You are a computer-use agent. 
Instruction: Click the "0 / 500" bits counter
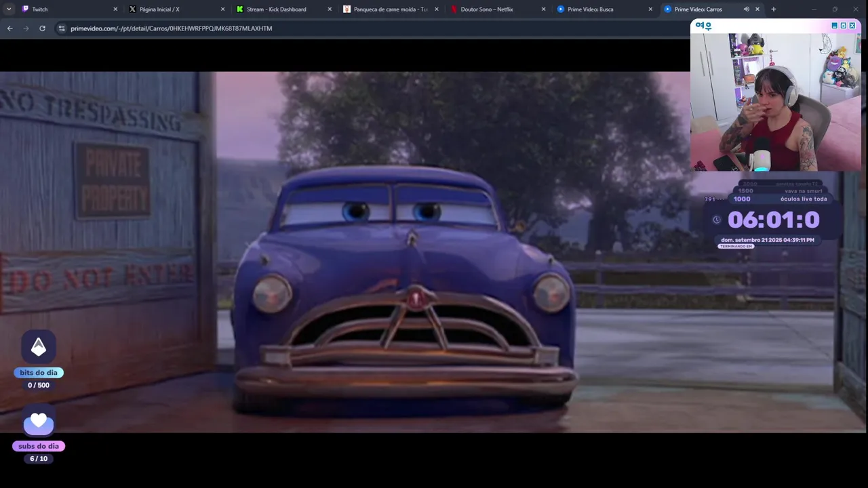(39, 385)
